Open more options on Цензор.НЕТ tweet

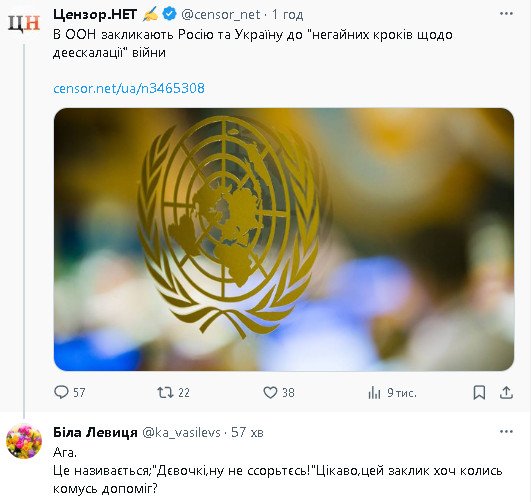click(506, 14)
